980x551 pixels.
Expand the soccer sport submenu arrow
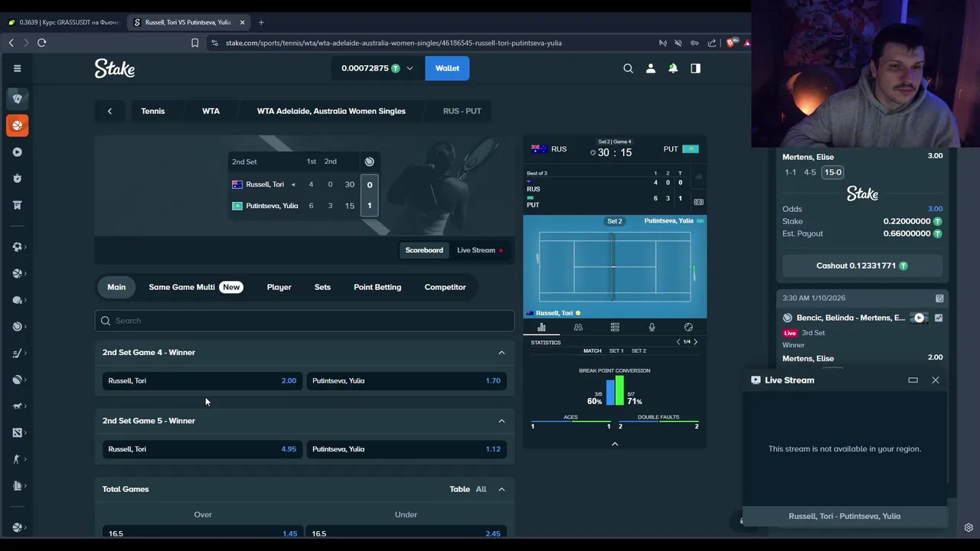(26, 247)
